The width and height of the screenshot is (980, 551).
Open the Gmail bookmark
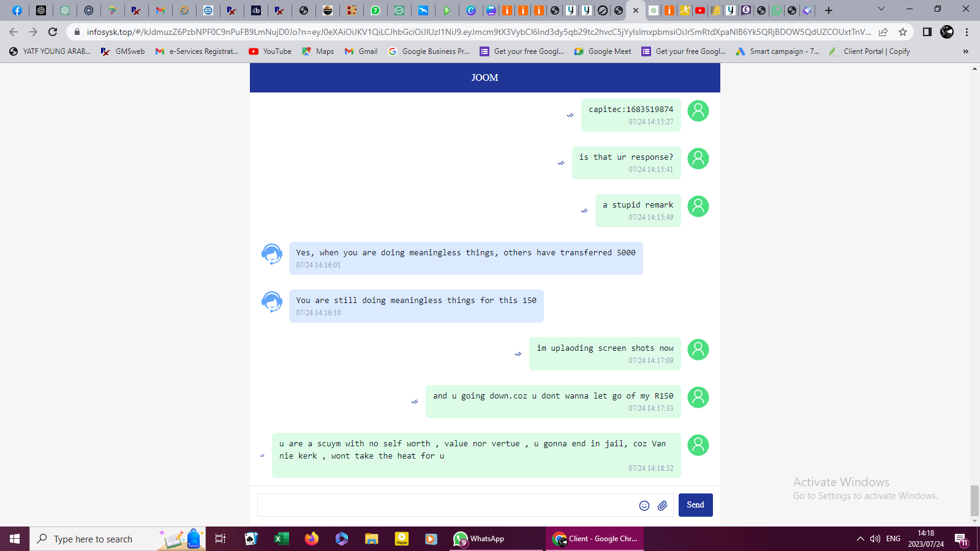(361, 51)
